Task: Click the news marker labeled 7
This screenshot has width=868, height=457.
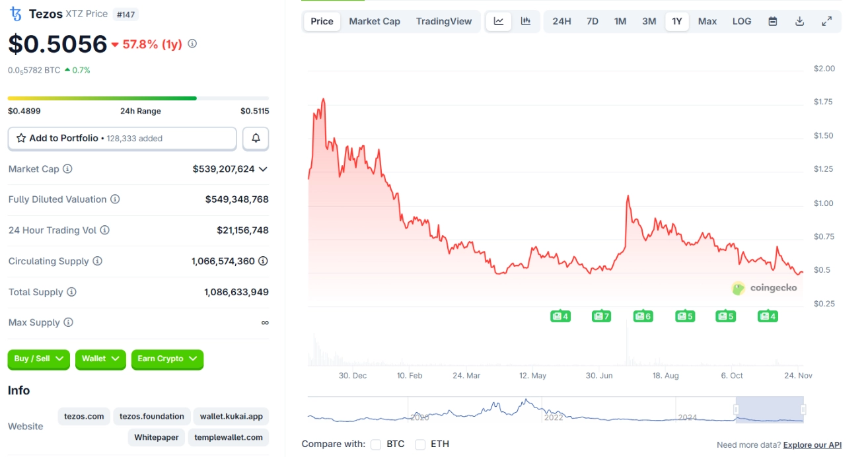Action: point(601,316)
